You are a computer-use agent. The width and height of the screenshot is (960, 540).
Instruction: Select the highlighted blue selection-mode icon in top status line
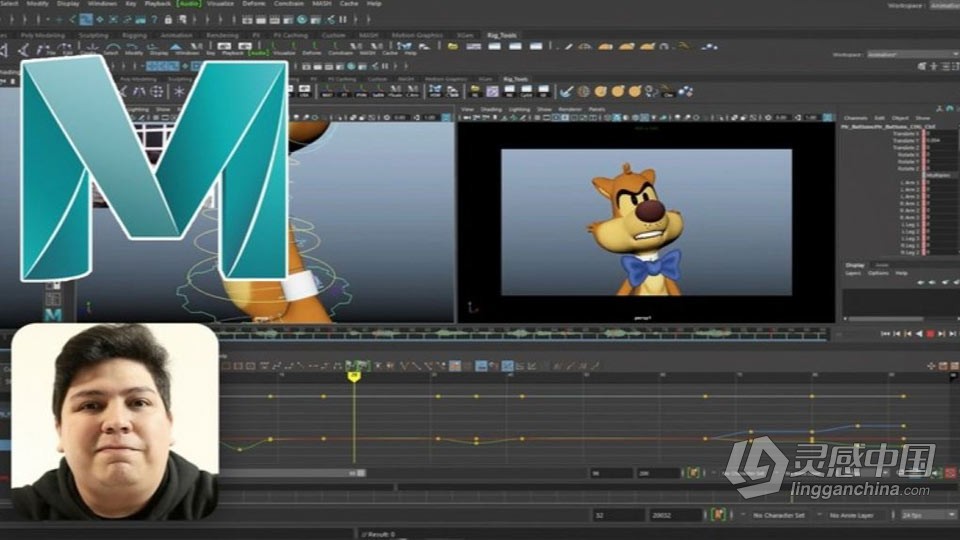click(86, 20)
